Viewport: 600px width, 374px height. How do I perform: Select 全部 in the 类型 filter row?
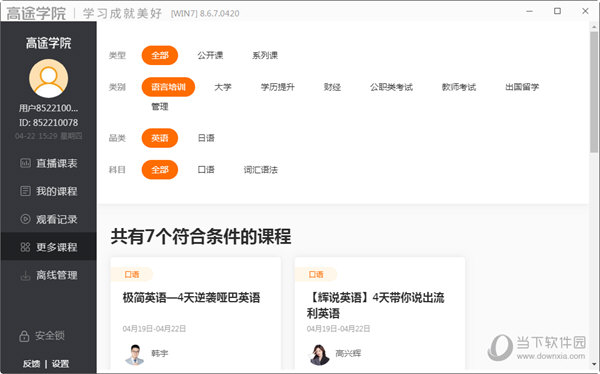coord(160,56)
